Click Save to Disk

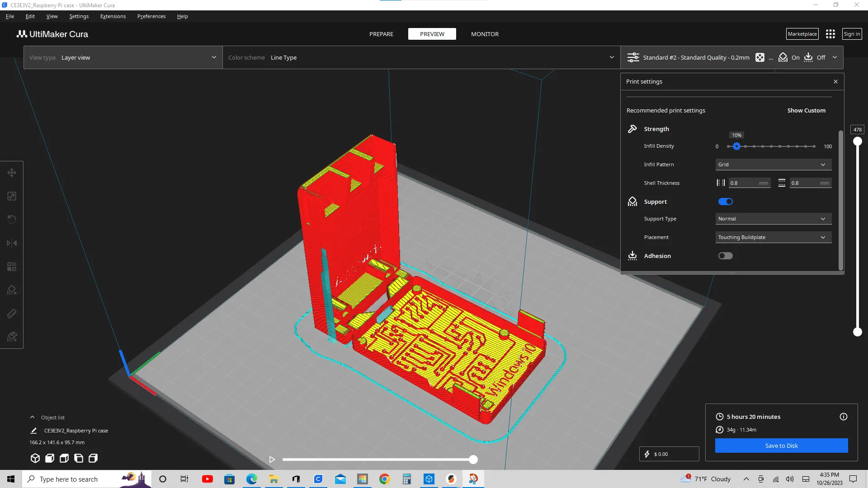[x=781, y=446]
